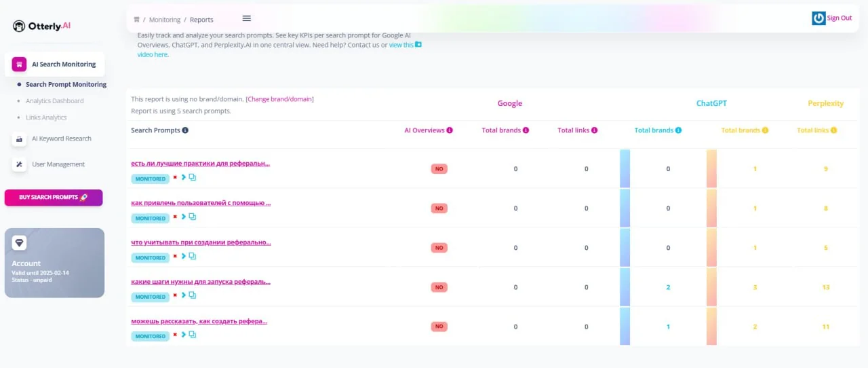Delete the 'есть ли лучшие практики' prompt
Screen dimensions: 868x368
pos(175,178)
